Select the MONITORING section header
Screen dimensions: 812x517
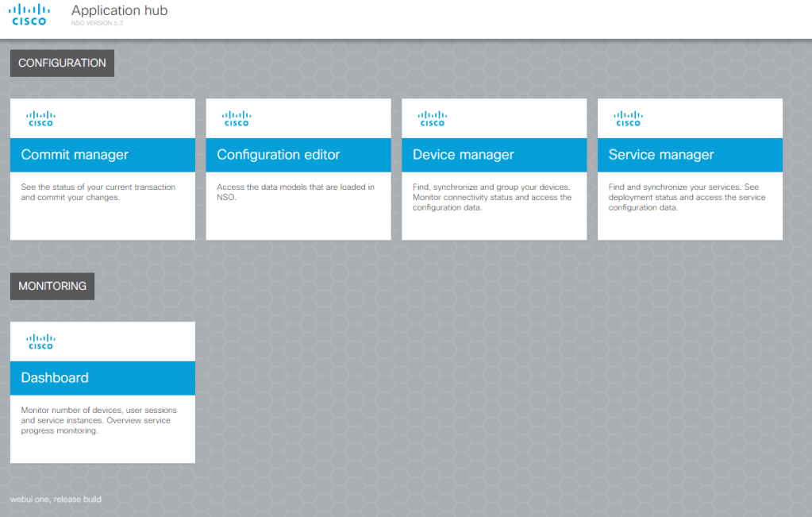(x=52, y=286)
